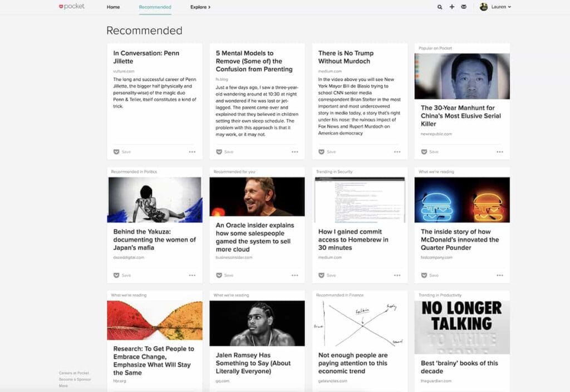This screenshot has height=392, width=570.
Task: Expand the Explore menu
Action: [198, 7]
